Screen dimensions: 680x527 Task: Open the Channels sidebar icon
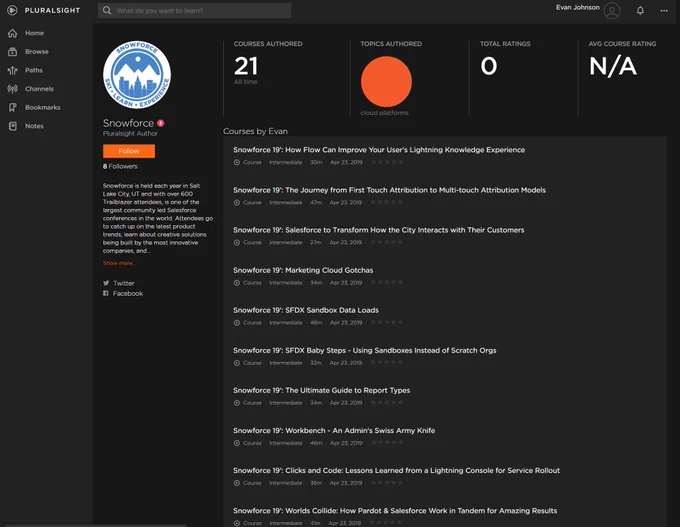[13, 89]
